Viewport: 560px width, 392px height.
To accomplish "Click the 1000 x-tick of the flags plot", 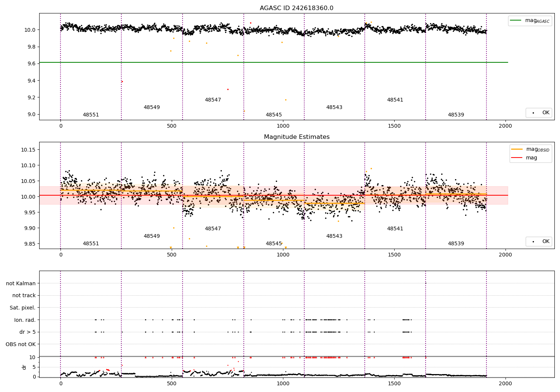I will tap(283, 384).
